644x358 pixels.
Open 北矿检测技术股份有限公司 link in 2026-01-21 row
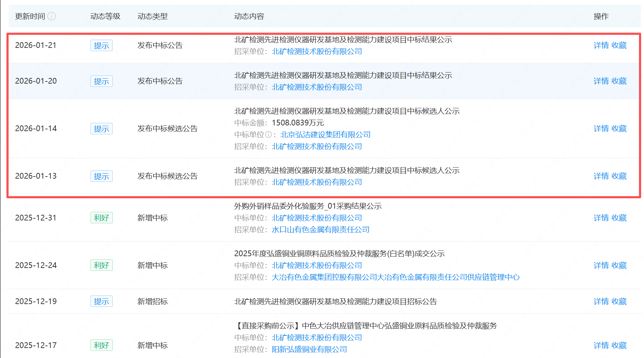click(x=317, y=51)
